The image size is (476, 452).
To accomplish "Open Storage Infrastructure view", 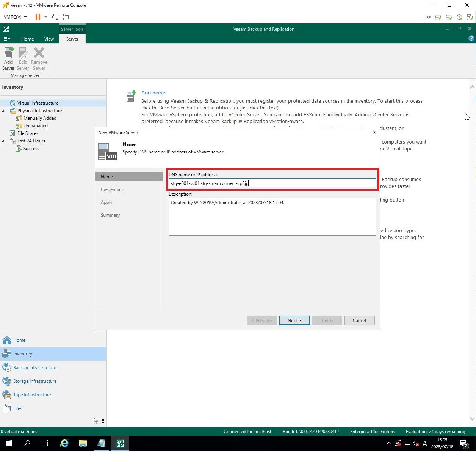I will pyautogui.click(x=53, y=381).
